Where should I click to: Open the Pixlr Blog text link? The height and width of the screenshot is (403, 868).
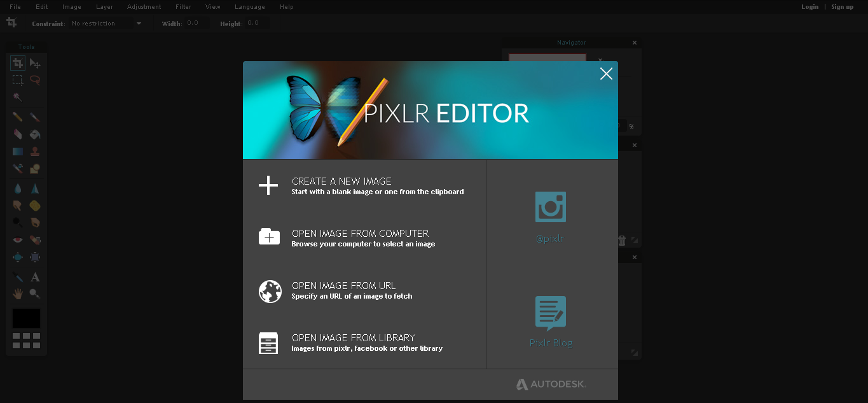pyautogui.click(x=551, y=343)
